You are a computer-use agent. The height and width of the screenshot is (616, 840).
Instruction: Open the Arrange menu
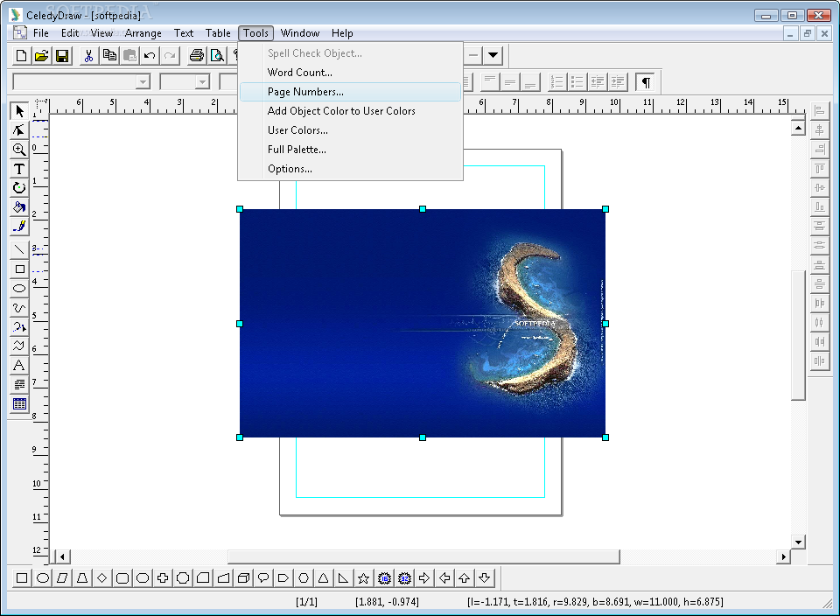point(143,33)
